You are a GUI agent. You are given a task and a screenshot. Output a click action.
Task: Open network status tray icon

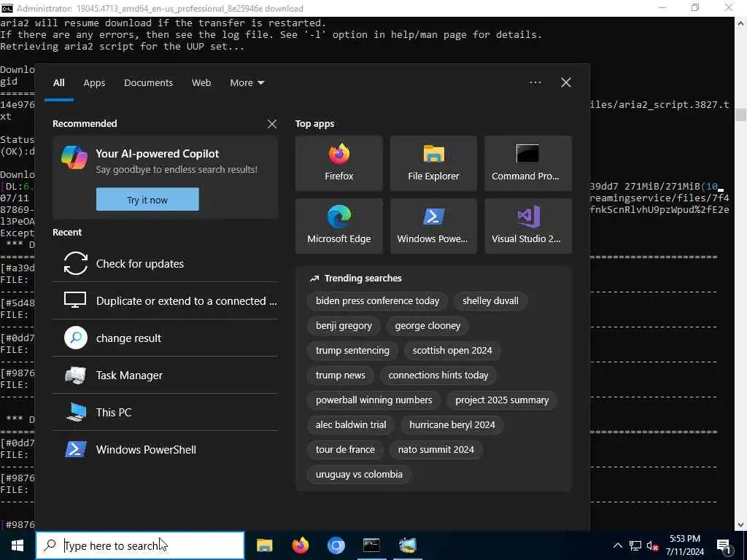(635, 545)
